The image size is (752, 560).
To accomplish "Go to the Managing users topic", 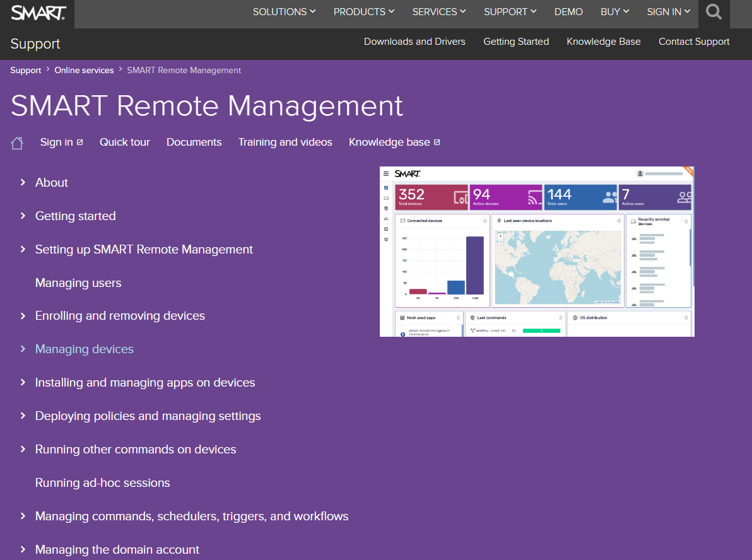I will [x=78, y=283].
